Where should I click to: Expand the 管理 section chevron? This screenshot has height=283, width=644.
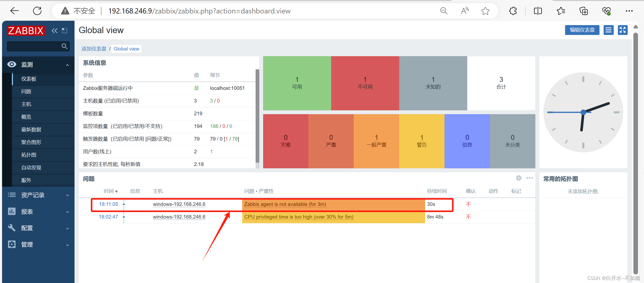[68, 245]
